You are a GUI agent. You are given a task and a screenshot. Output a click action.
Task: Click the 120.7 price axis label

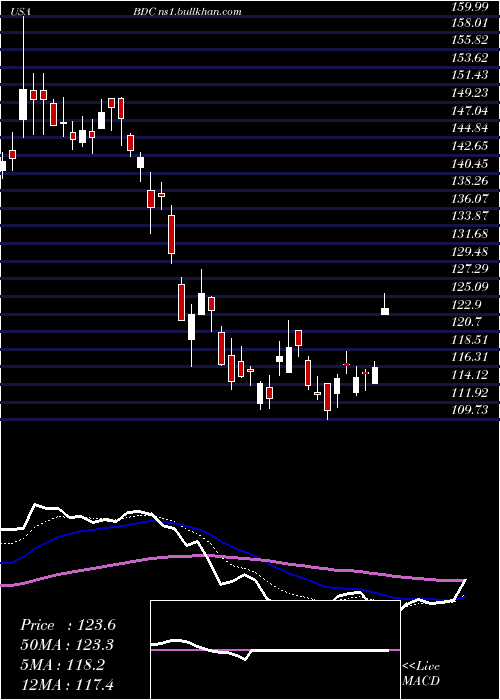[x=467, y=322]
